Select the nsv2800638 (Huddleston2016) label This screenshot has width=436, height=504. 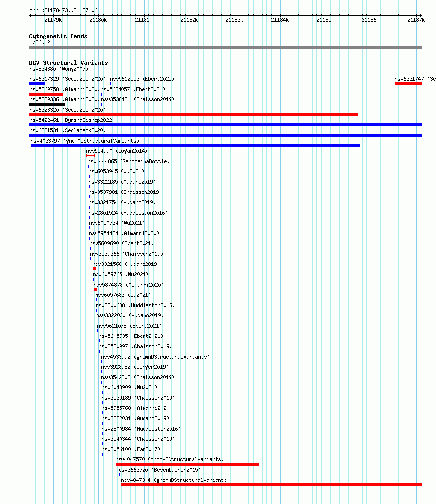pyautogui.click(x=135, y=305)
